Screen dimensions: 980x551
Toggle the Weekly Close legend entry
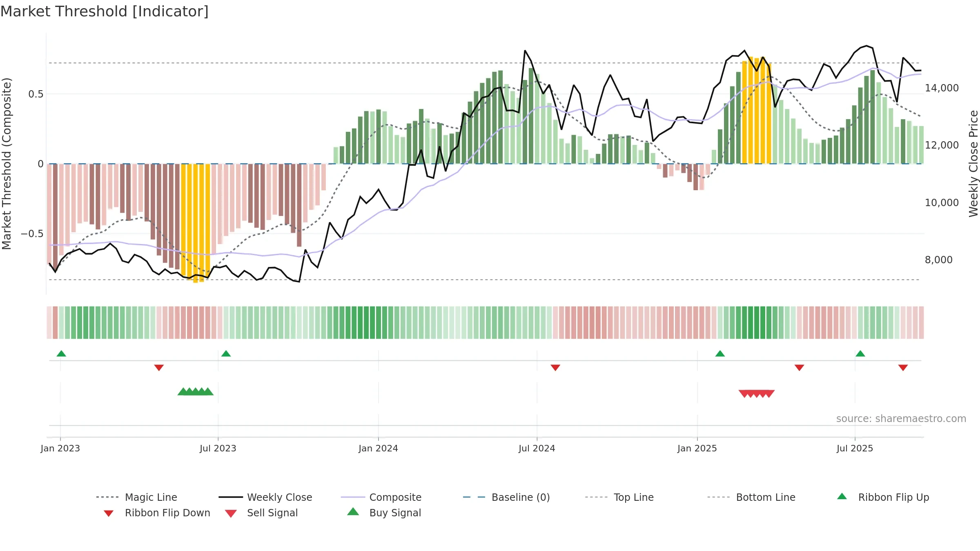click(x=265, y=497)
